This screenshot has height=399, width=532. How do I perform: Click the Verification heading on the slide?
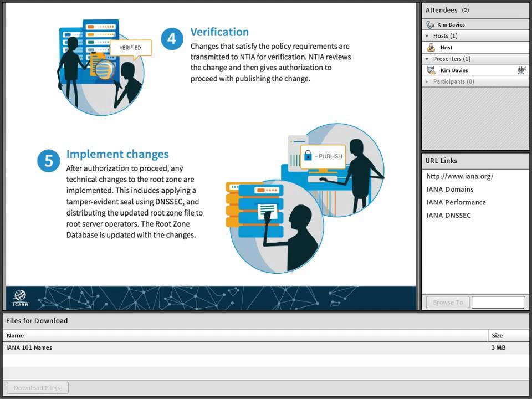(x=219, y=32)
